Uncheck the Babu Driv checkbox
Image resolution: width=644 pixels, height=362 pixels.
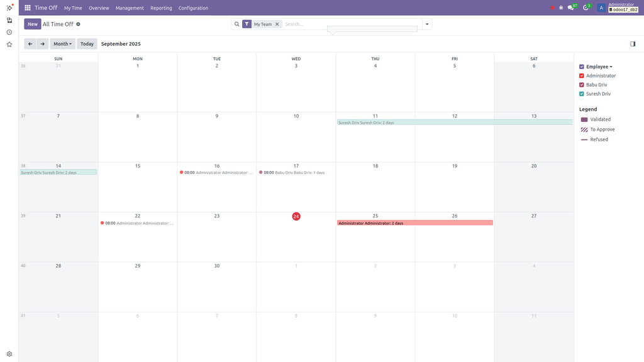(x=582, y=85)
